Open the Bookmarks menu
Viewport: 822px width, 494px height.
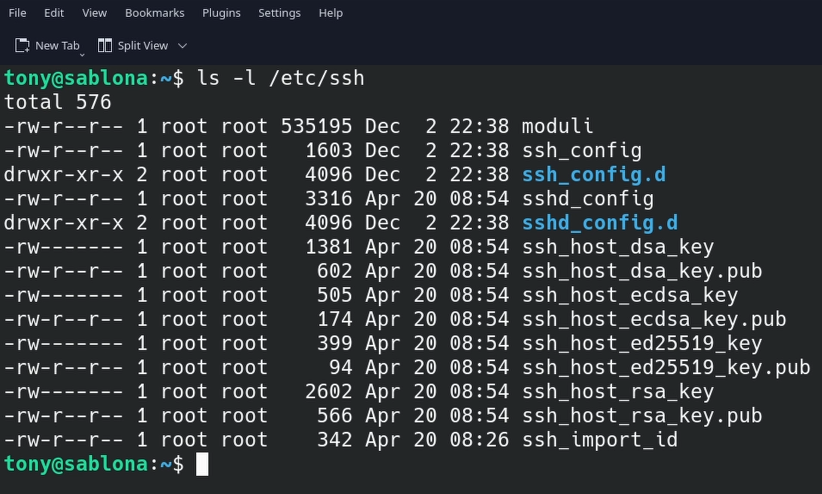point(155,13)
